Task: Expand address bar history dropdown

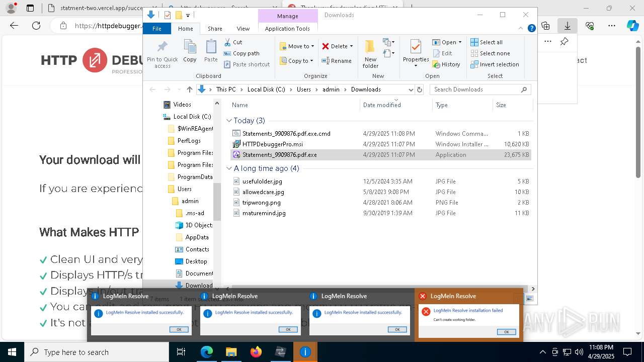Action: [411, 89]
